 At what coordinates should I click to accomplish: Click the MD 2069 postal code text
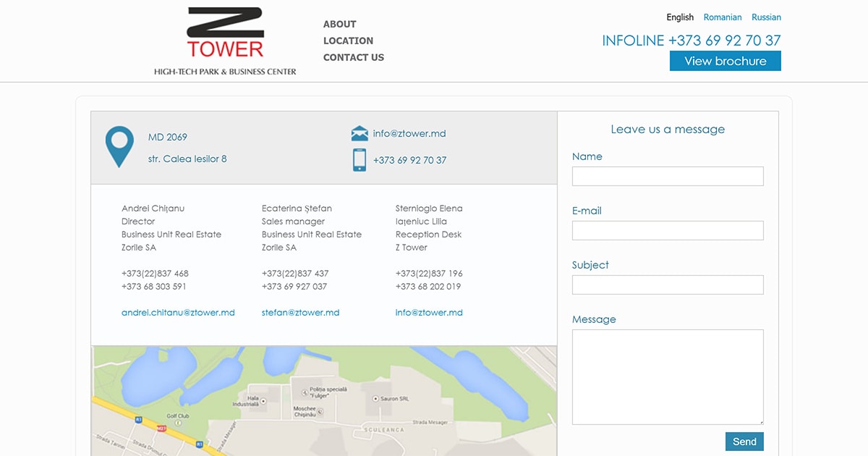(168, 137)
